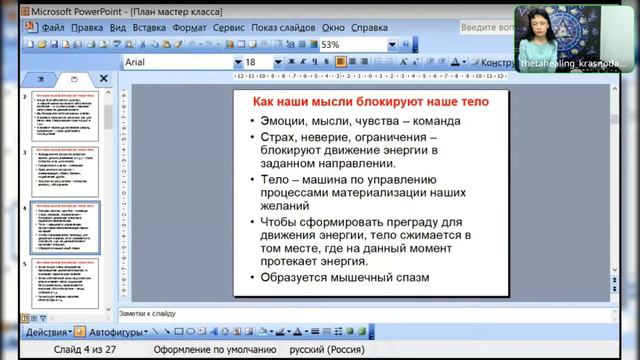640x360 pixels.
Task: Open the Arial font name dropdown arrow
Action: 238,62
